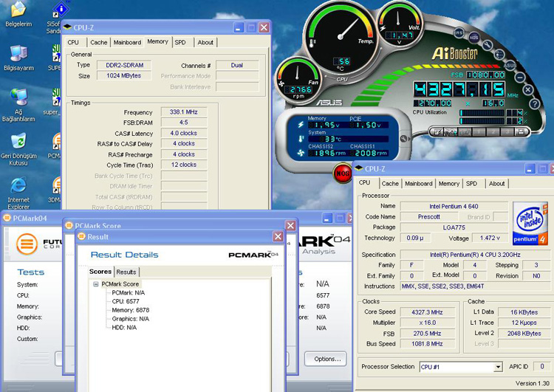Select the 'Graphics: N/A' tree row
This screenshot has width=554, height=392.
130,319
